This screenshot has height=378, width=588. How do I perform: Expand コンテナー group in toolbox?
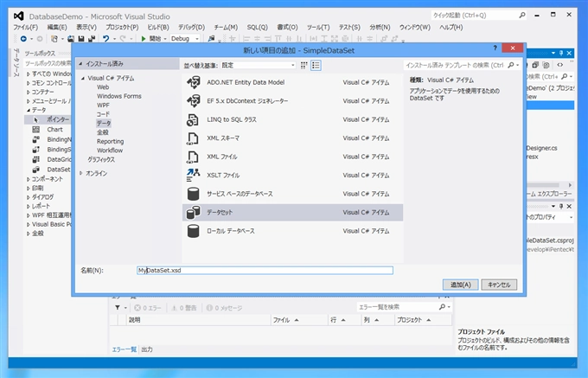[x=29, y=93]
